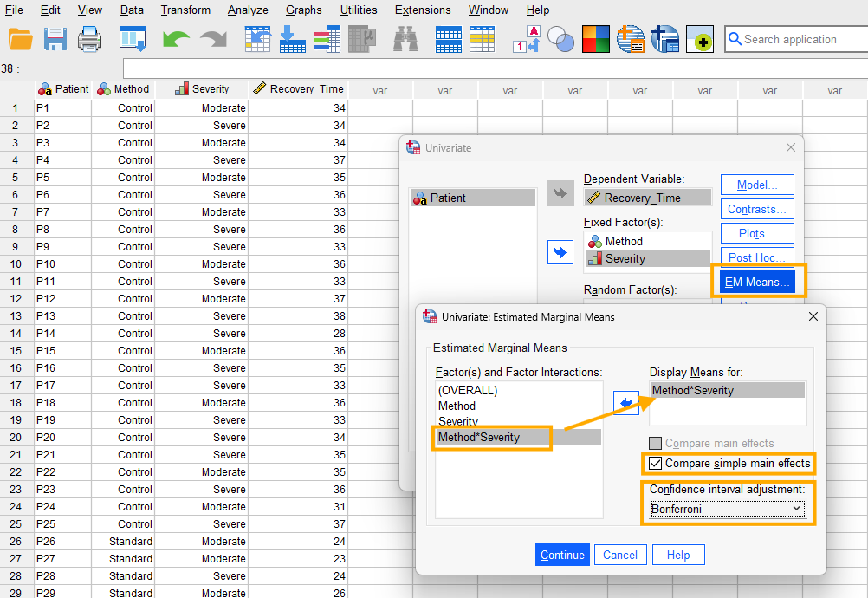Print the data view
The height and width of the screenshot is (598, 868).
click(87, 39)
